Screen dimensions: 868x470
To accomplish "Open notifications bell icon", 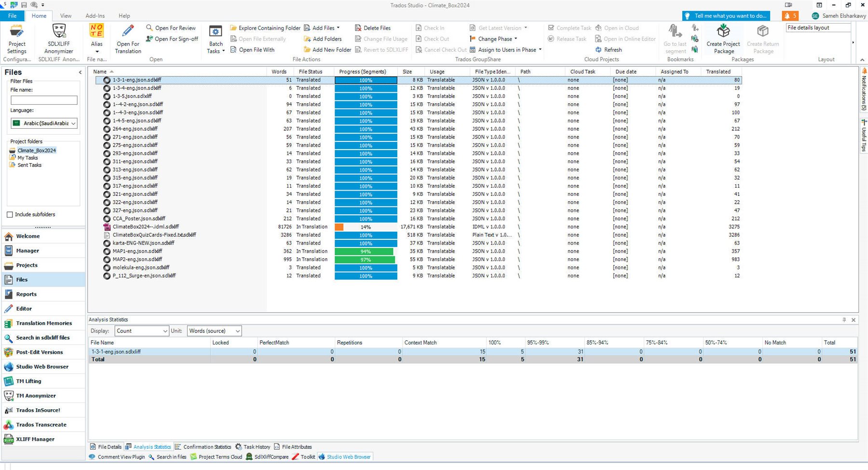I will (x=790, y=16).
